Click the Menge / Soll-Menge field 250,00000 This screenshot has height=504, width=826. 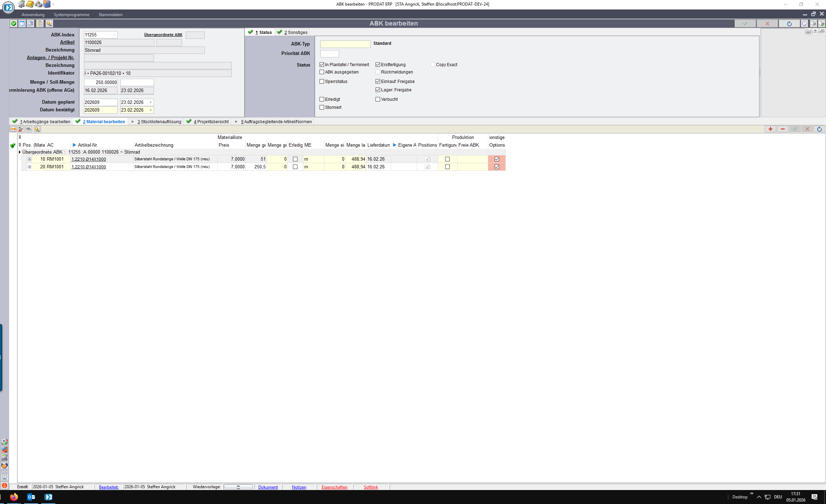101,83
